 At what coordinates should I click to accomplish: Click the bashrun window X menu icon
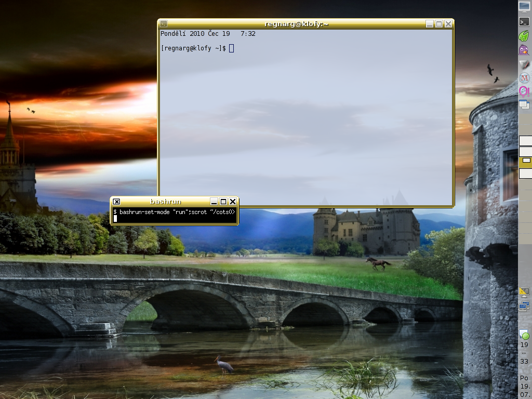tap(116, 202)
